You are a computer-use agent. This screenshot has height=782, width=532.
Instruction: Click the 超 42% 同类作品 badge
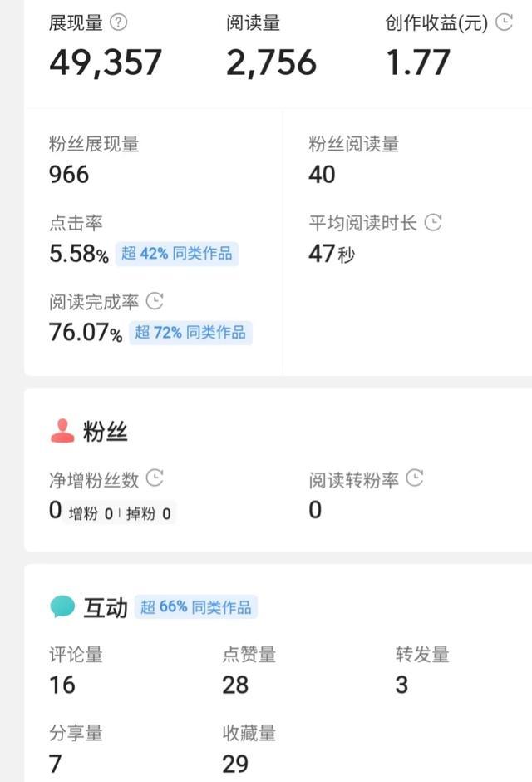tap(177, 254)
